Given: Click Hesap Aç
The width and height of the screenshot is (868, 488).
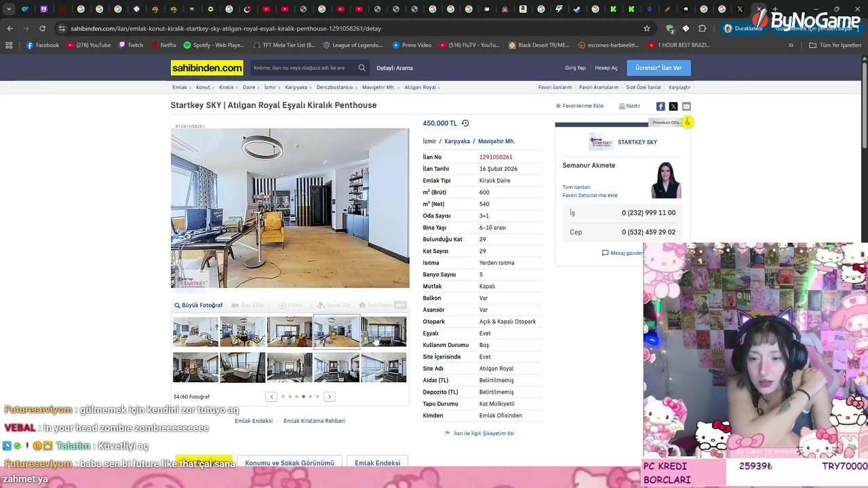Looking at the screenshot, I should click(x=606, y=68).
